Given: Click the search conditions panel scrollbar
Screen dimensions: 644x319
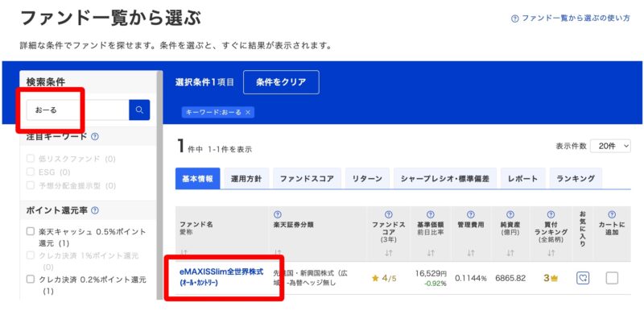Looking at the screenshot, I should pyautogui.click(x=159, y=185).
